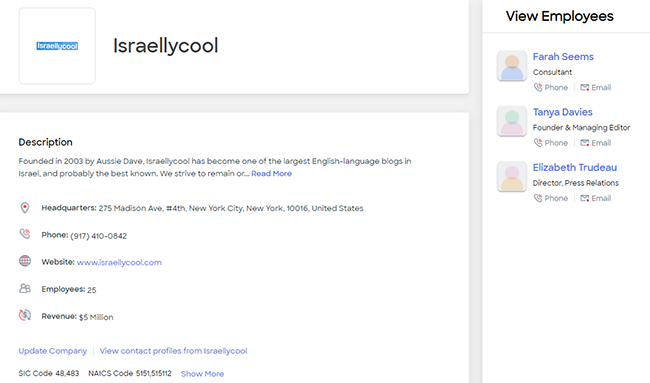Click phone number (917) 410-0842
This screenshot has width=650, height=383.
click(x=99, y=236)
